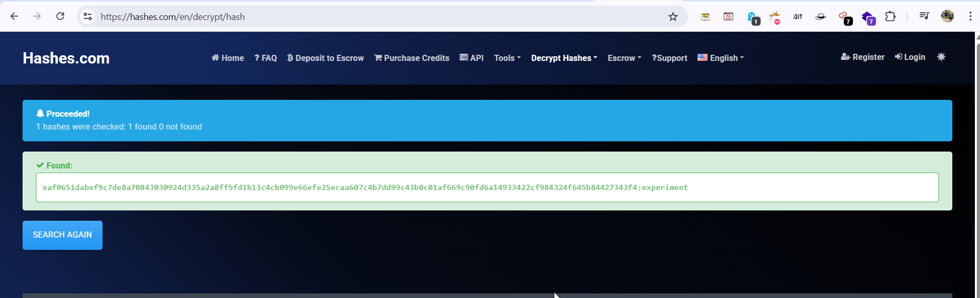Bookmark this page with the star icon
The width and height of the screenshot is (980, 298).
pyautogui.click(x=673, y=17)
